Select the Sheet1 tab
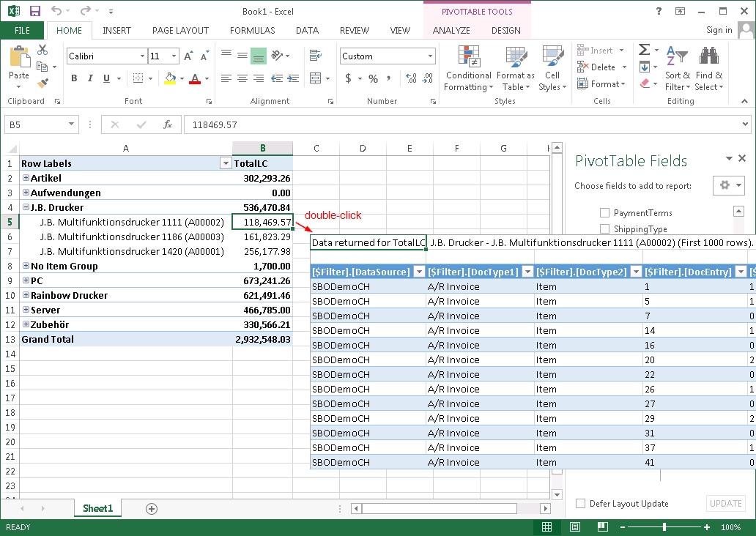This screenshot has width=756, height=536. 97,508
